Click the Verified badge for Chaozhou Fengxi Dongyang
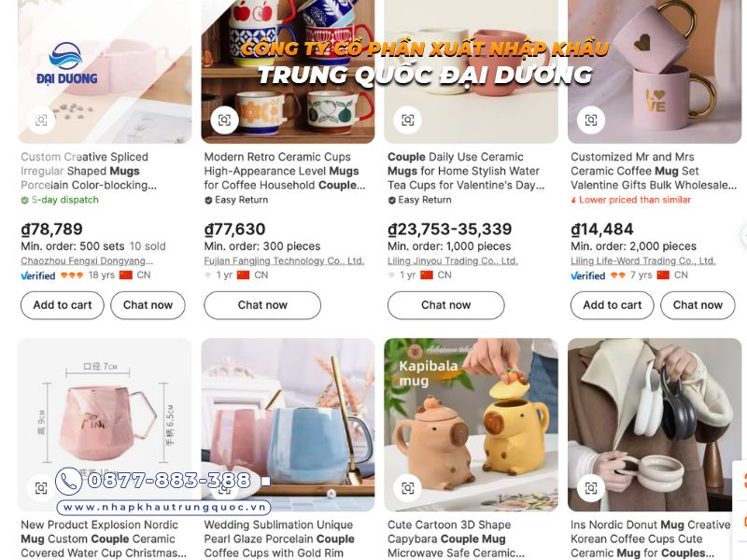The height and width of the screenshot is (560, 747). (x=38, y=275)
